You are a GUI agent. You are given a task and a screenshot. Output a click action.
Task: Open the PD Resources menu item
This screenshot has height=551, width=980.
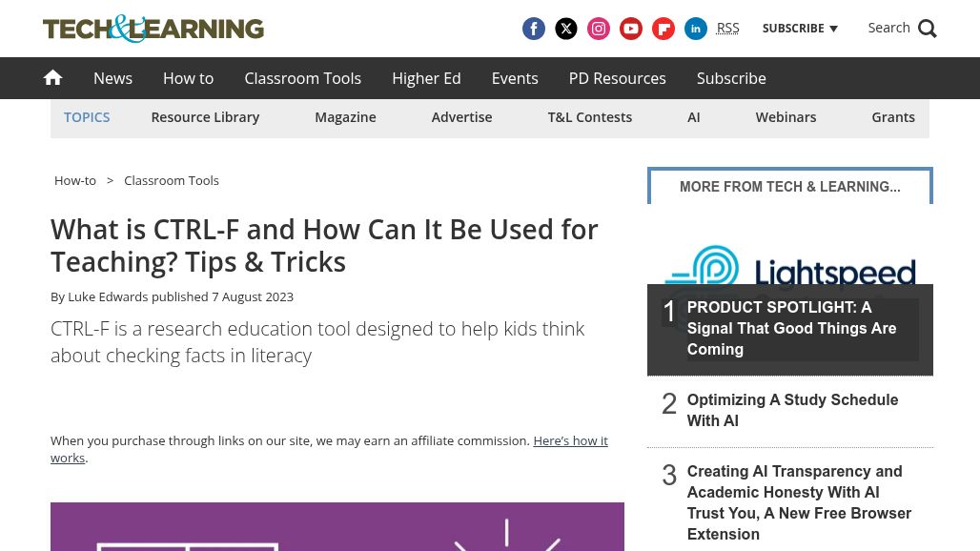pyautogui.click(x=617, y=78)
